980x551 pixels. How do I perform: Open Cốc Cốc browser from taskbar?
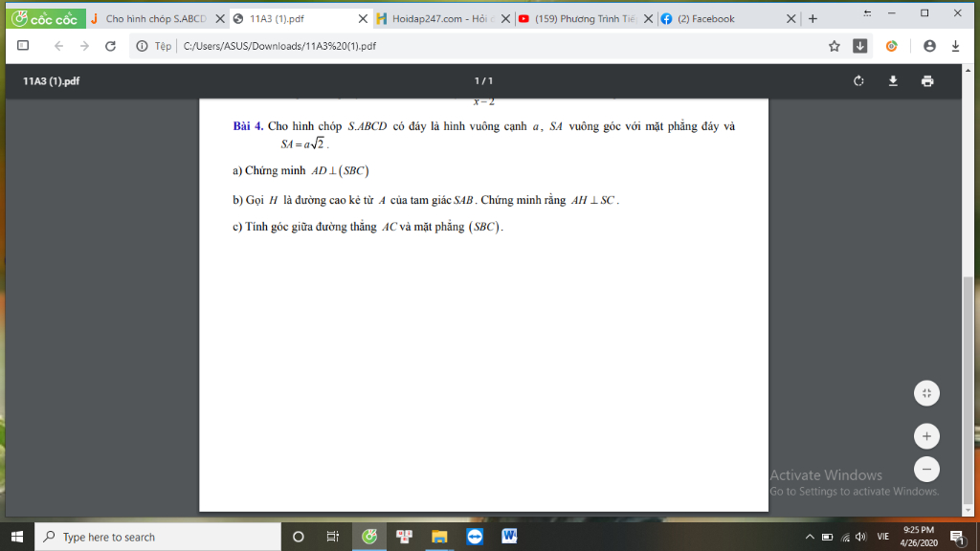tap(369, 537)
